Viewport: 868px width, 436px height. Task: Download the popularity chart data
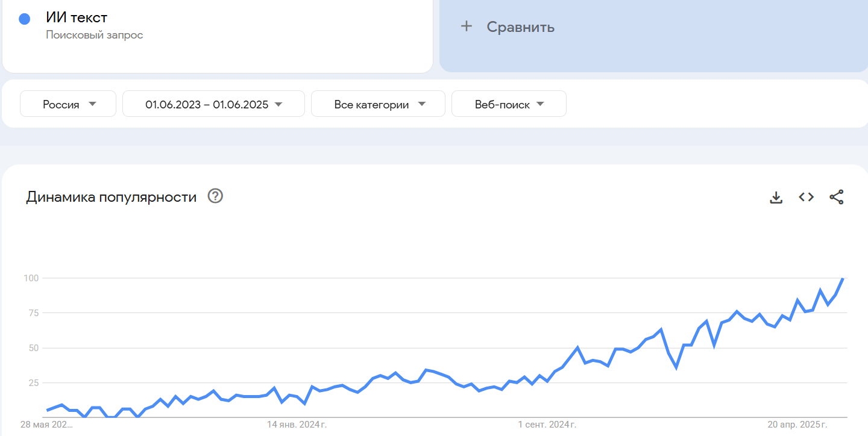(776, 197)
